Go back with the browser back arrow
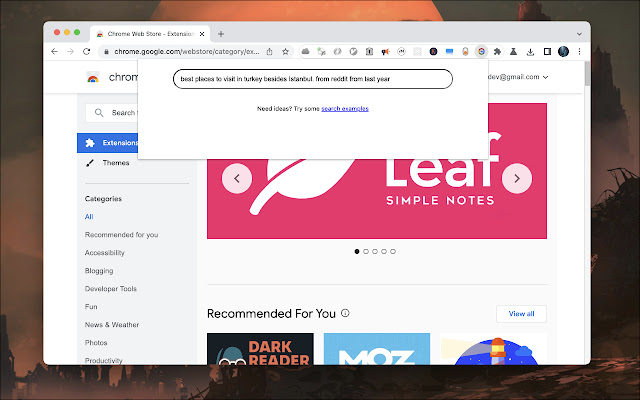 point(54,51)
